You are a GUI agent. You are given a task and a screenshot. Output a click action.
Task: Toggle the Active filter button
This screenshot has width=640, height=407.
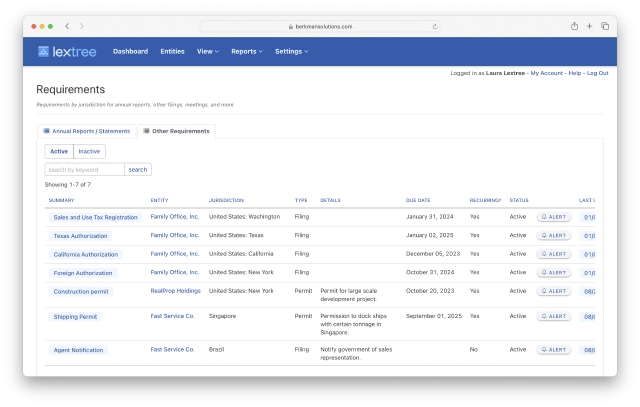59,151
